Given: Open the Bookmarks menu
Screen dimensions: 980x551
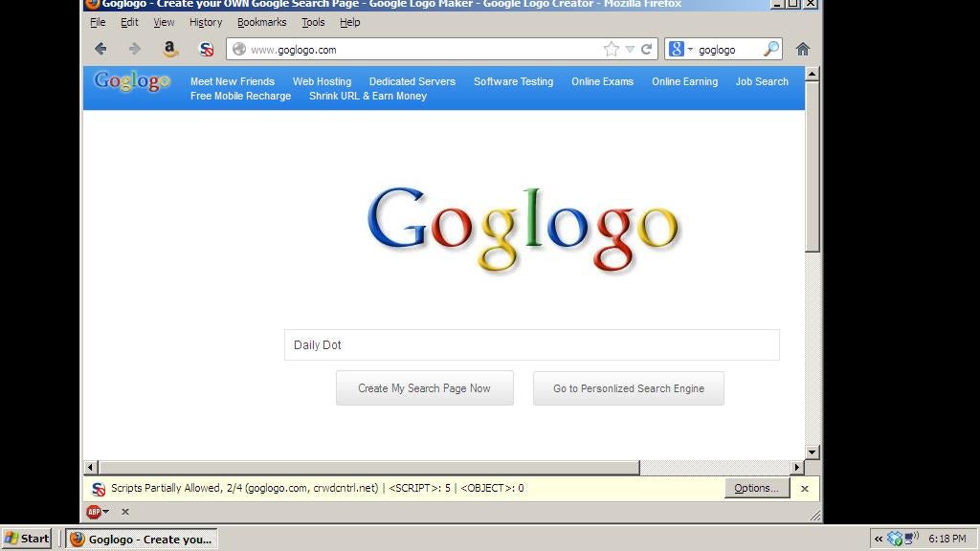Looking at the screenshot, I should pos(262,23).
